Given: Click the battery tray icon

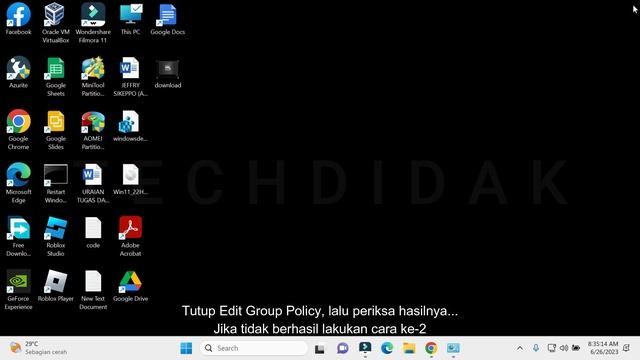Looking at the screenshot, I should (576, 348).
